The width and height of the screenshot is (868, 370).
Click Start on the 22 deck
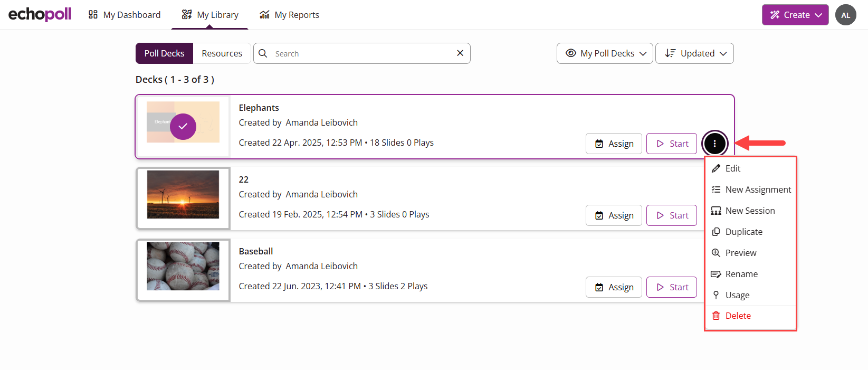pyautogui.click(x=672, y=215)
